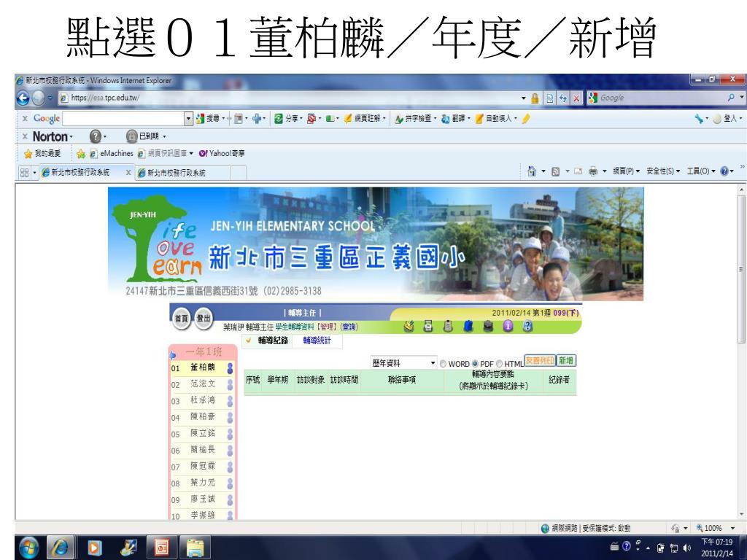Open the 歷年資料 dropdown
This screenshot has height=560, width=747.
pos(403,363)
